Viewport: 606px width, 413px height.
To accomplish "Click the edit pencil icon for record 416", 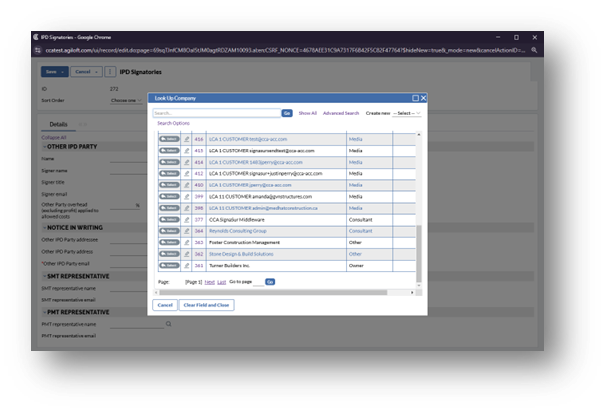I will pos(186,139).
